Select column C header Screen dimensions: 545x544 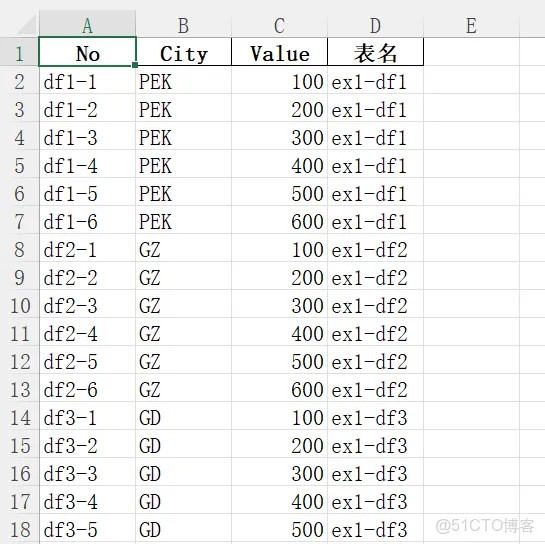point(279,24)
